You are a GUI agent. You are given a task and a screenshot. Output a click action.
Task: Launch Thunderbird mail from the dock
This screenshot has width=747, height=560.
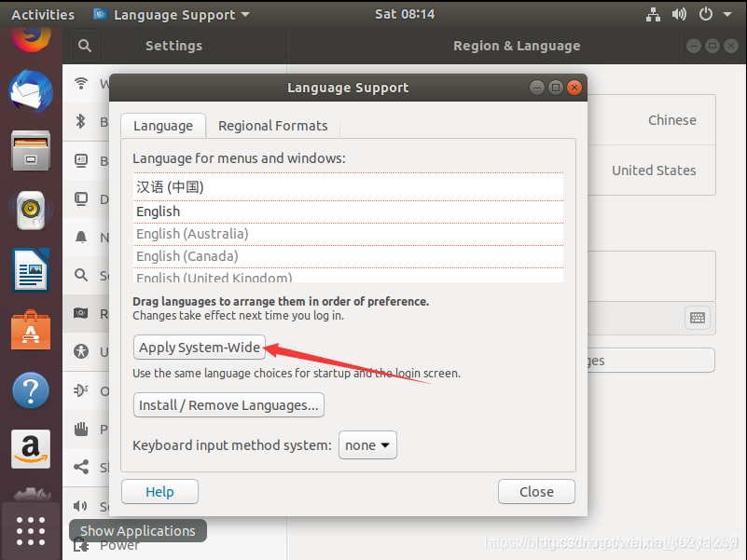(x=31, y=91)
